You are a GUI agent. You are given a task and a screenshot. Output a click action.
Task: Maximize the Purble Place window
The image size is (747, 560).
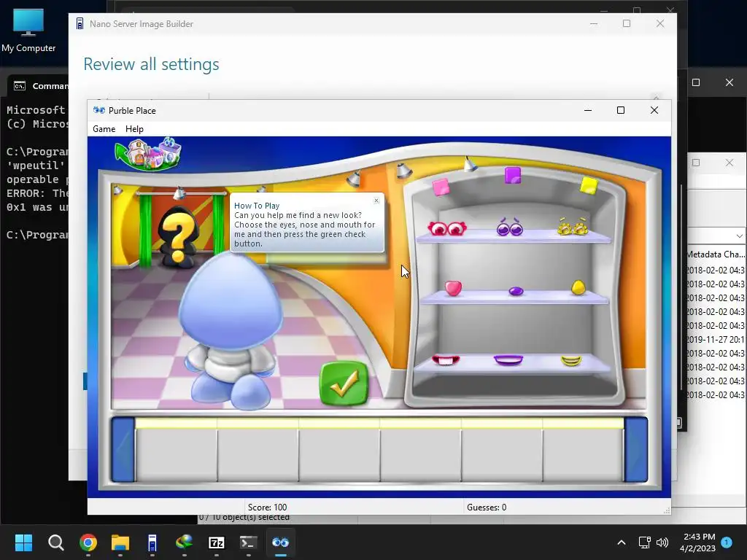pyautogui.click(x=621, y=111)
